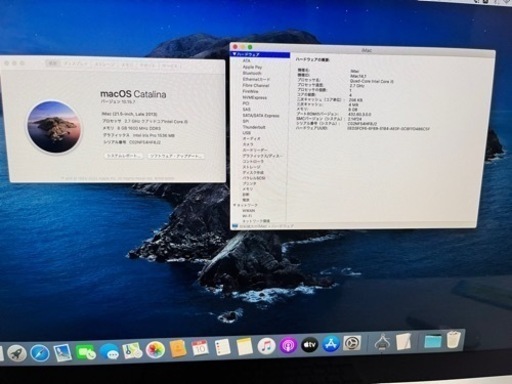Open the Photos app in Dock
The height and width of the screenshot is (384, 512).
click(x=155, y=350)
